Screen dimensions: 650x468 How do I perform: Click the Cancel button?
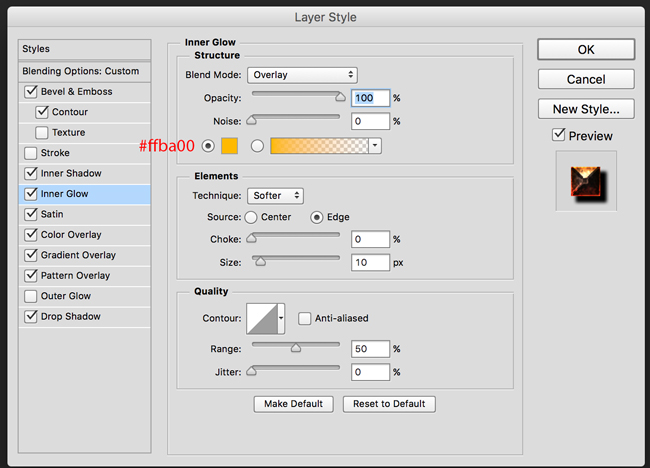[x=586, y=79]
